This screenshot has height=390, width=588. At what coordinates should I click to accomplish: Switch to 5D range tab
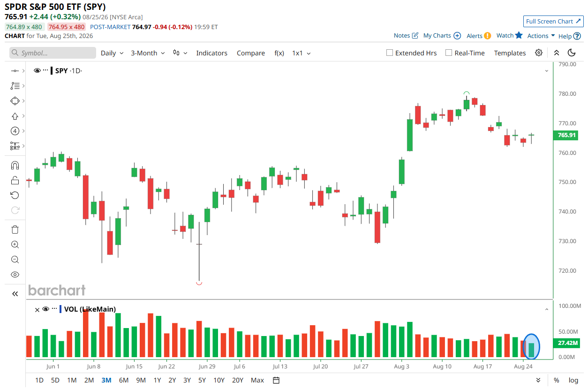point(55,380)
